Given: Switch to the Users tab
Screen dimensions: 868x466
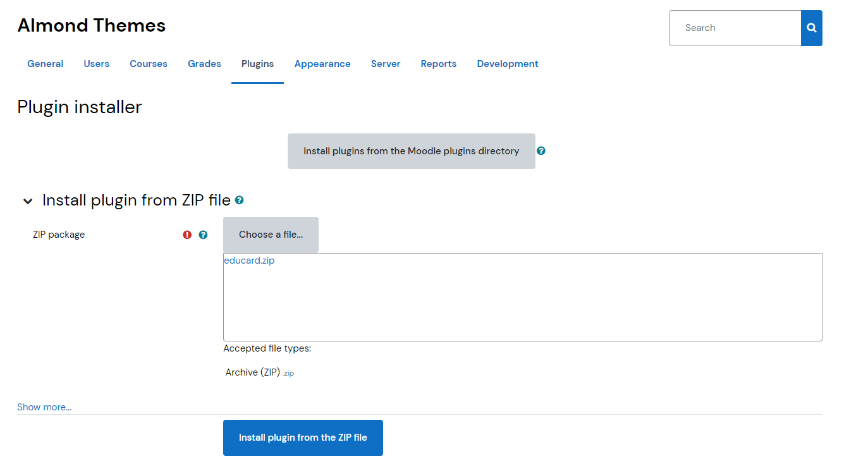Looking at the screenshot, I should pos(96,64).
